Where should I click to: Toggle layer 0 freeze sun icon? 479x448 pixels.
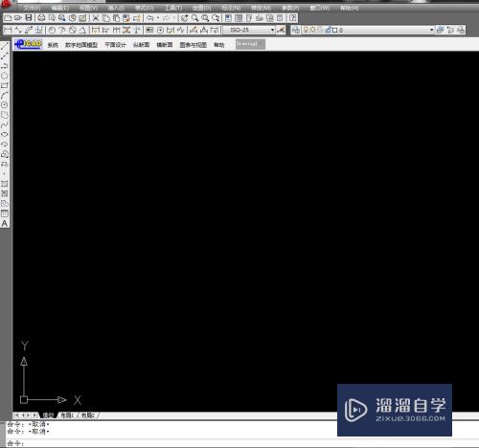click(x=313, y=30)
